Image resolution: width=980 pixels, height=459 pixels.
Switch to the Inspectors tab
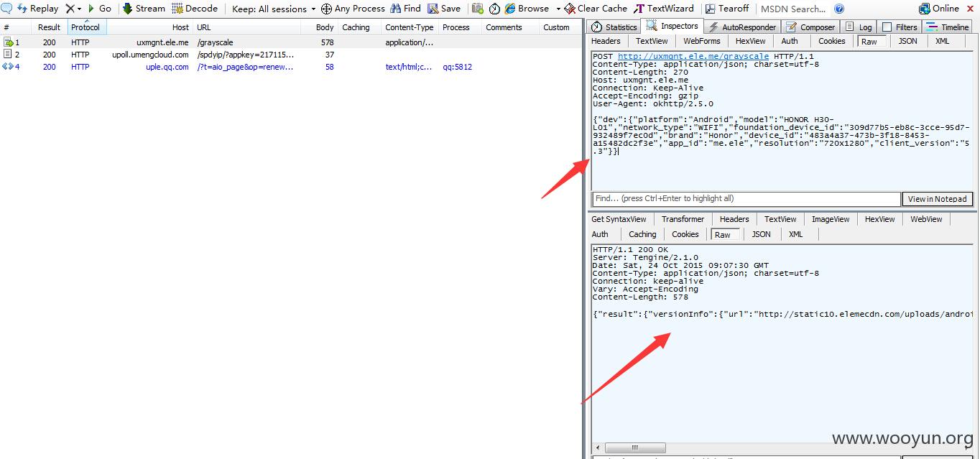tap(672, 26)
